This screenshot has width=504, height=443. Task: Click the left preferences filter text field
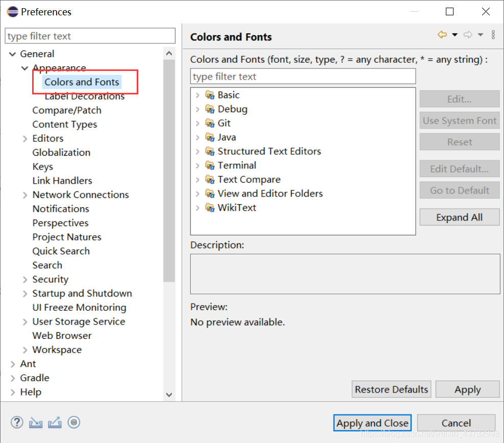90,36
